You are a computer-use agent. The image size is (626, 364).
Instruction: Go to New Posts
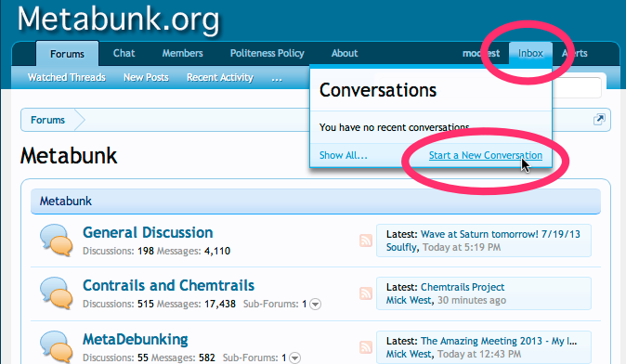tap(146, 77)
